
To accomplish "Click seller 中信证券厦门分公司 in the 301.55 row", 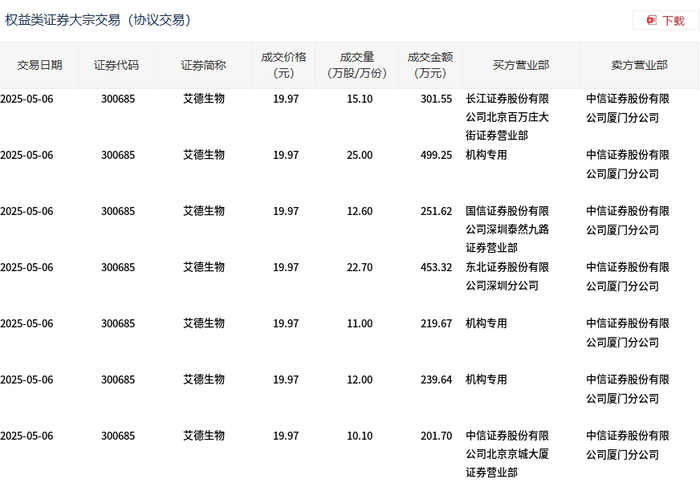I will (628, 108).
